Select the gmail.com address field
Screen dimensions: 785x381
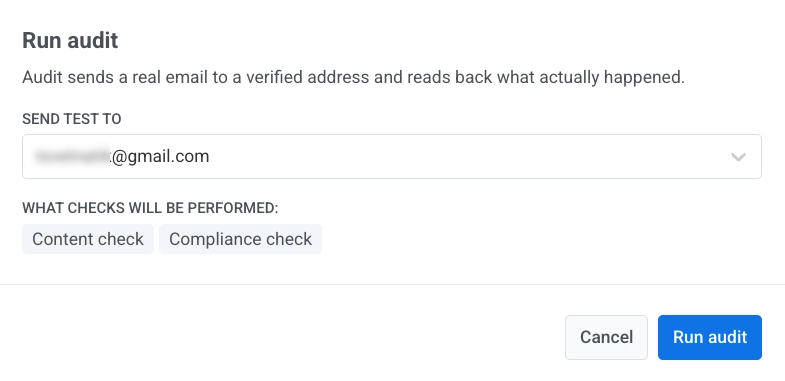[392, 156]
